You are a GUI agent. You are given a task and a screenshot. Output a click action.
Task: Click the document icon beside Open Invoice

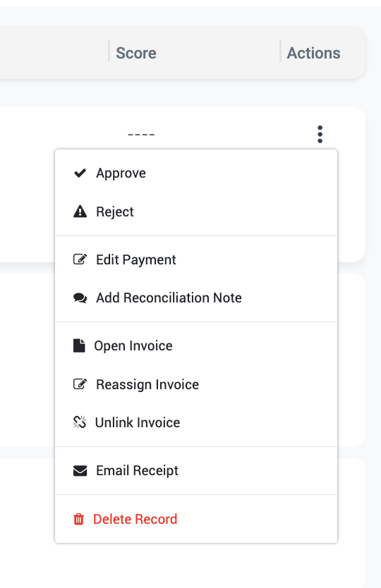tap(79, 345)
